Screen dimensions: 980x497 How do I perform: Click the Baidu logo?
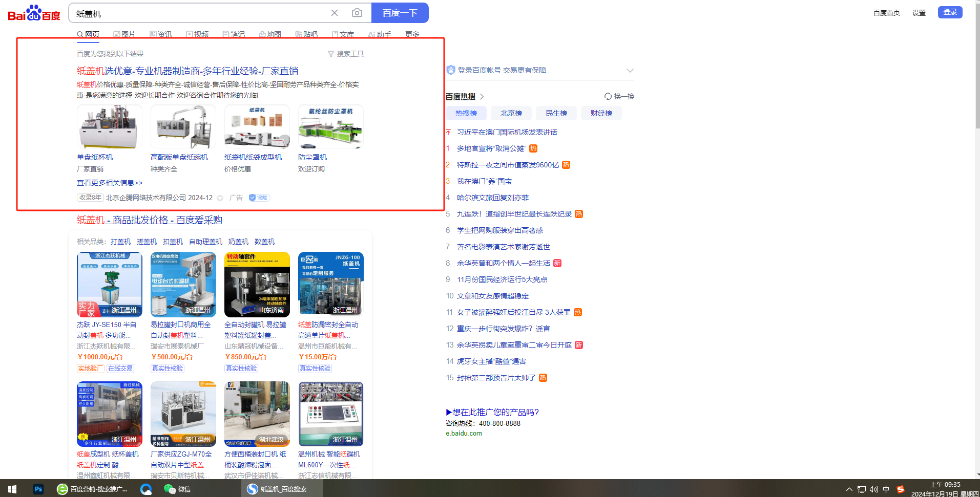34,13
